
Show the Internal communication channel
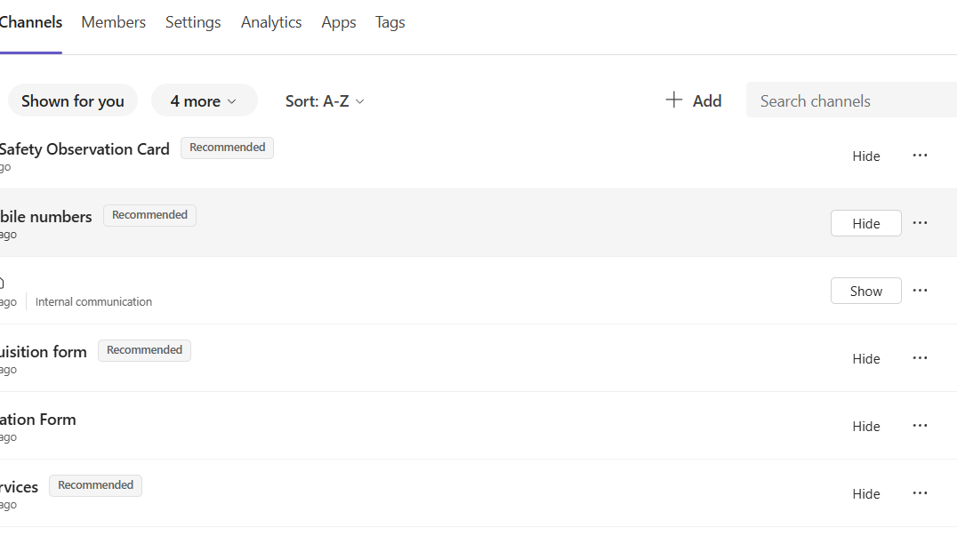[x=865, y=292]
